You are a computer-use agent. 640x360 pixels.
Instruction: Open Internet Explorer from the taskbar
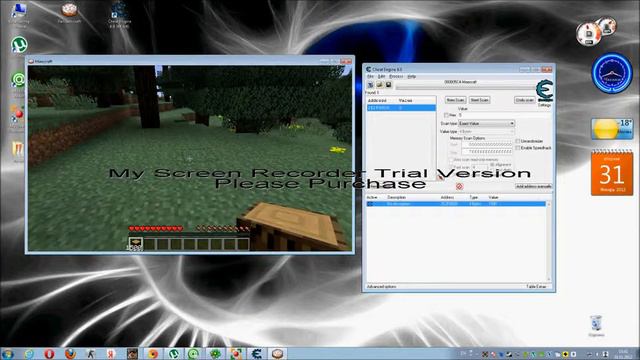[29, 353]
